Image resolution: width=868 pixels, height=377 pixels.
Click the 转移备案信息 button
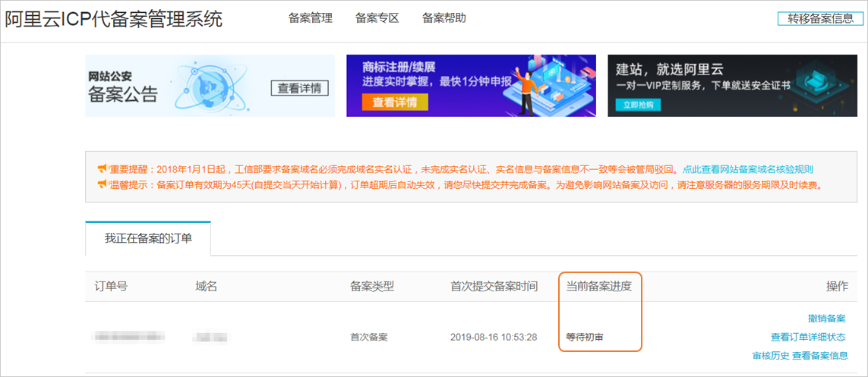(x=820, y=18)
